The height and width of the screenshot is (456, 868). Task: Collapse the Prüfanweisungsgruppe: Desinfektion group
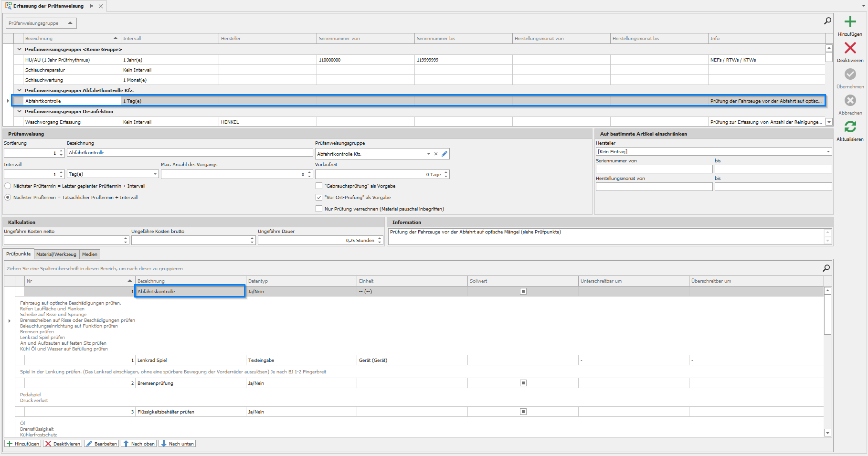click(20, 112)
